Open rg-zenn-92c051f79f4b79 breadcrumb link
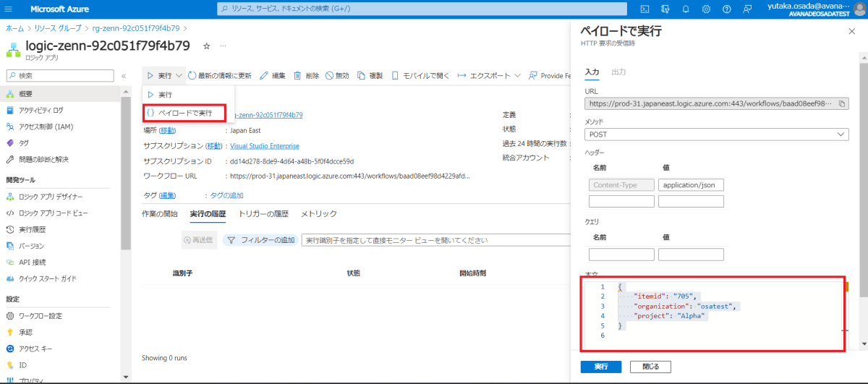This screenshot has width=868, height=384. [136, 28]
